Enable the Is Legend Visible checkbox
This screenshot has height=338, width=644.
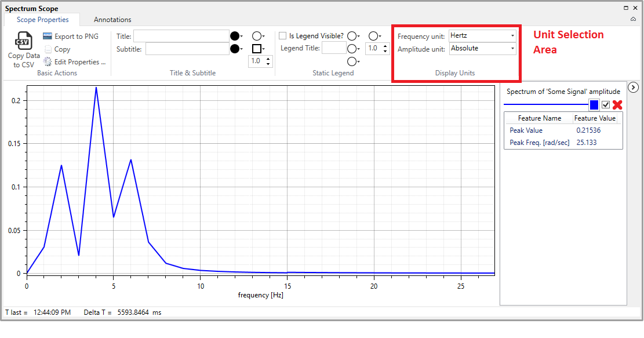[283, 36]
